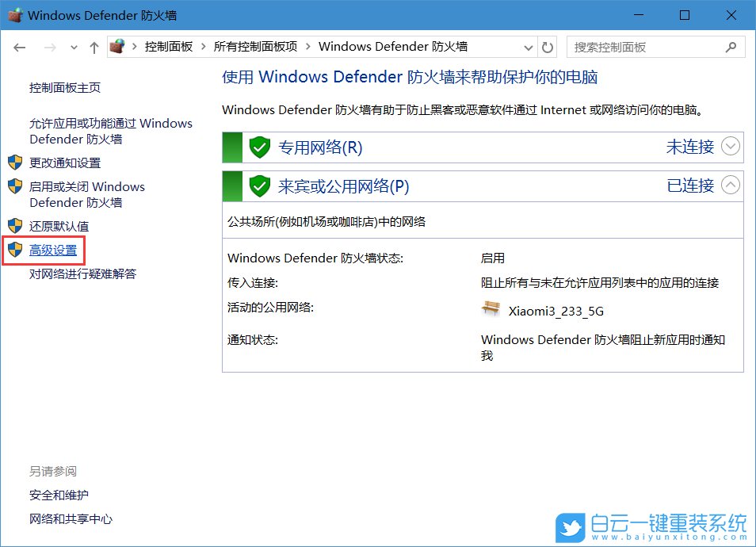This screenshot has width=756, height=547.
Task: Click 对网络进行疑难解答 link
Action: (x=82, y=273)
